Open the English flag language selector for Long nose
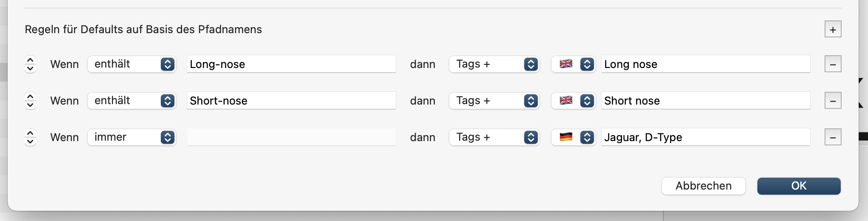This screenshot has width=868, height=221. pos(573,64)
